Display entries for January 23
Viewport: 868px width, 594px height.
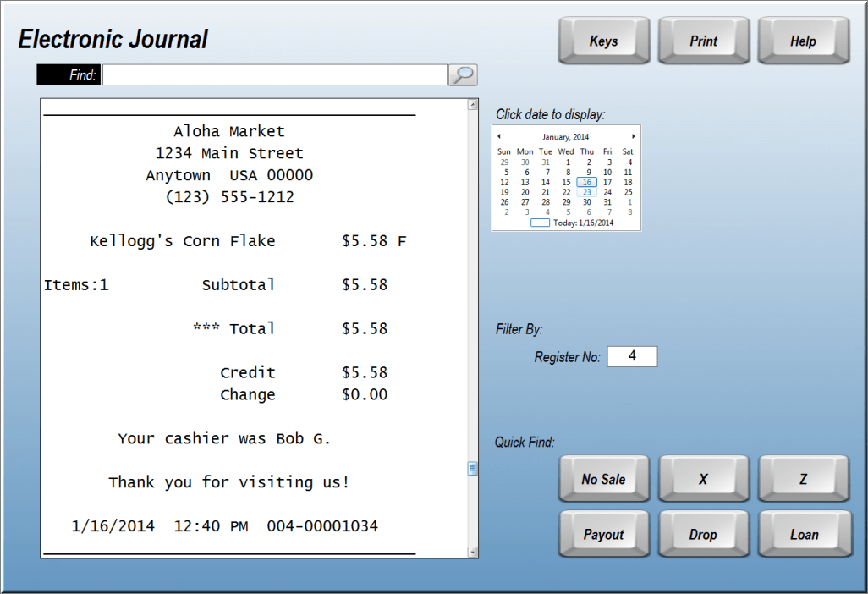pos(585,192)
